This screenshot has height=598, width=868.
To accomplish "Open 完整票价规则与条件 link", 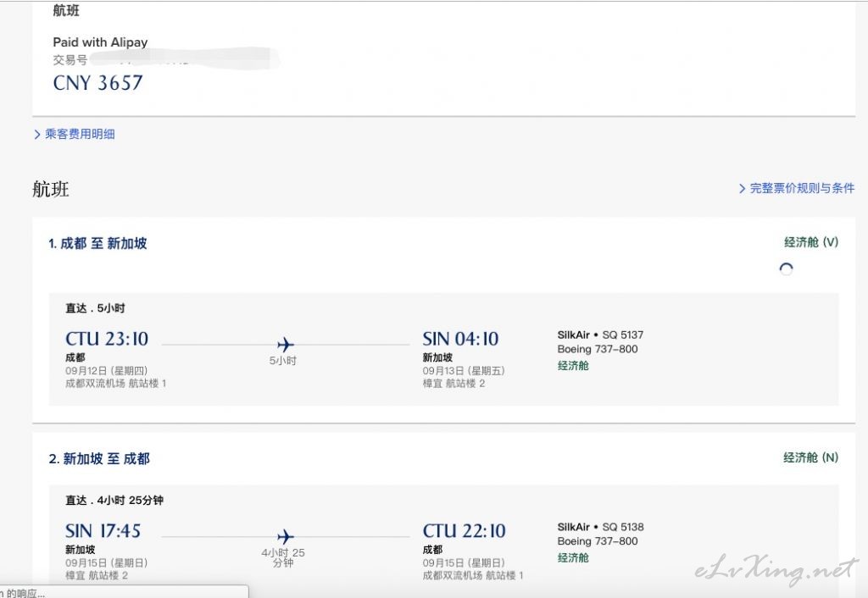I will point(802,188).
